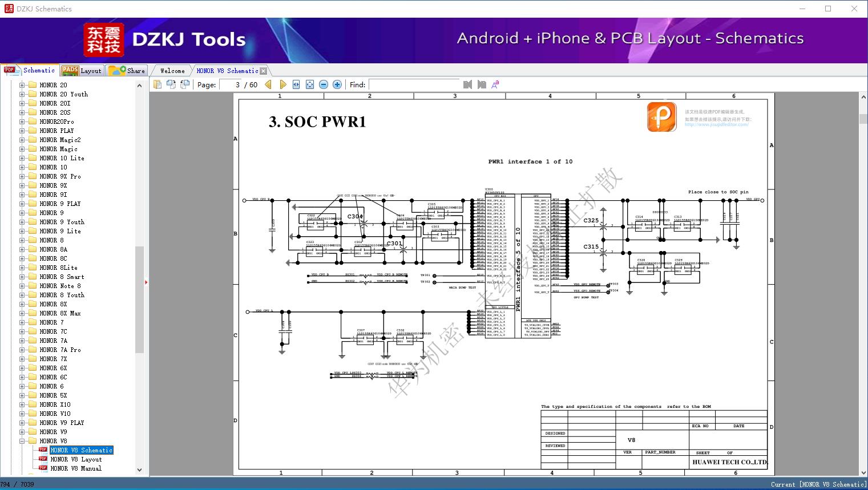The image size is (868, 490).
Task: Click the orange PDF editor logo on page
Action: [x=662, y=117]
